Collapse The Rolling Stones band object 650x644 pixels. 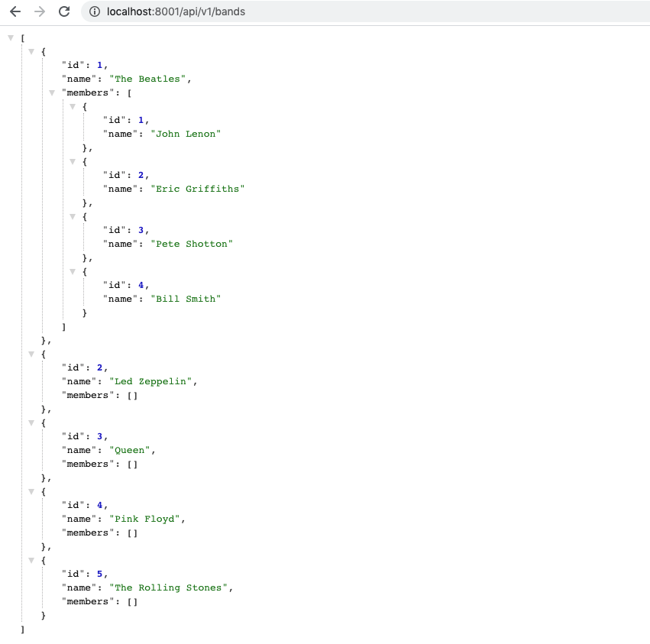point(31,560)
